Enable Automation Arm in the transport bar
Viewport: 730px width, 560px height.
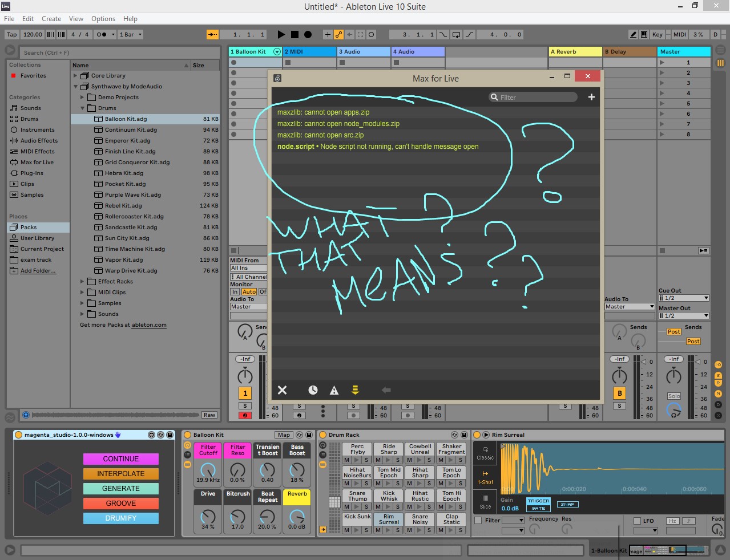[x=338, y=34]
